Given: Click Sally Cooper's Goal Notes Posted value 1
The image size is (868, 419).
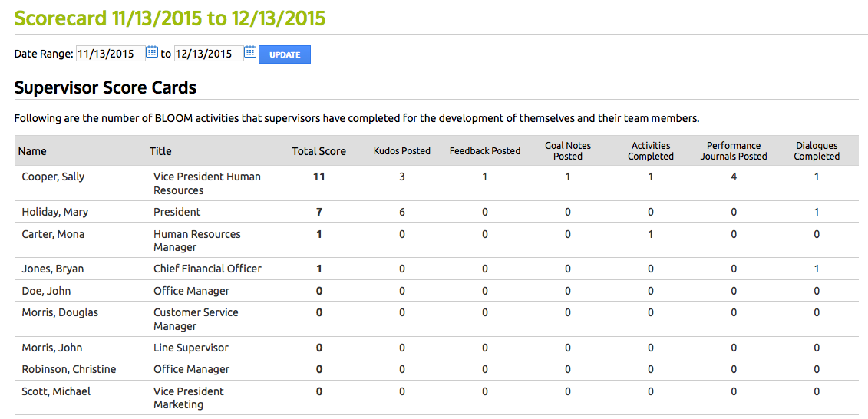Looking at the screenshot, I should click(x=568, y=177).
